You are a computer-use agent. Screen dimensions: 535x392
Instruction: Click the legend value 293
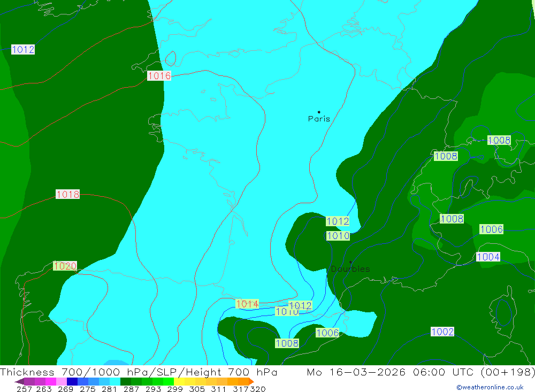point(153,389)
